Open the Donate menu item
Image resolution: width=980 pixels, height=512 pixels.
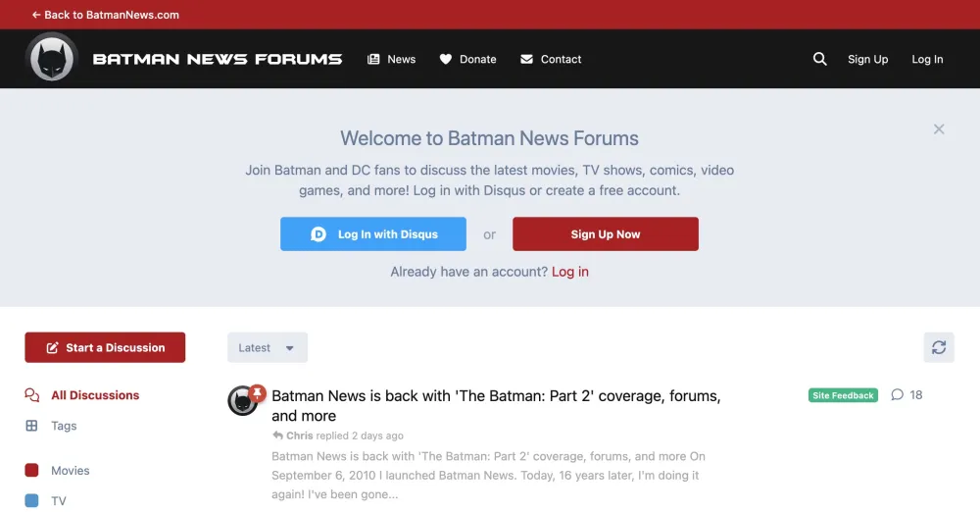(467, 59)
